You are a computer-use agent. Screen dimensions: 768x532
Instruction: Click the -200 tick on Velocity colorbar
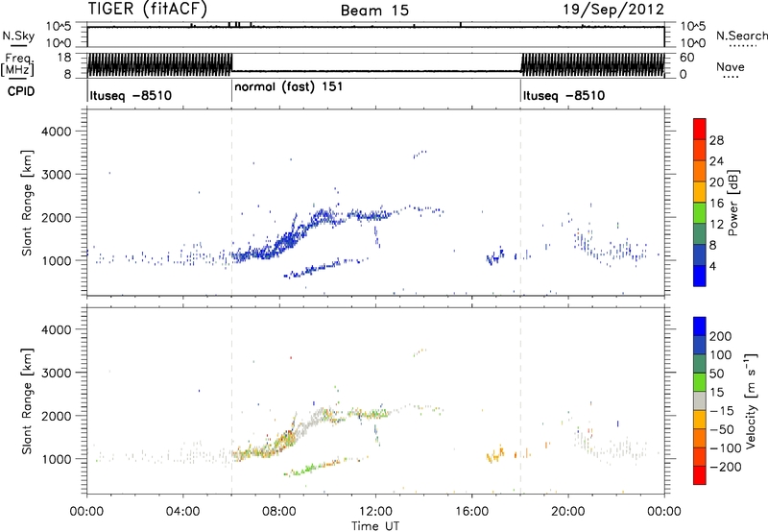click(x=726, y=467)
